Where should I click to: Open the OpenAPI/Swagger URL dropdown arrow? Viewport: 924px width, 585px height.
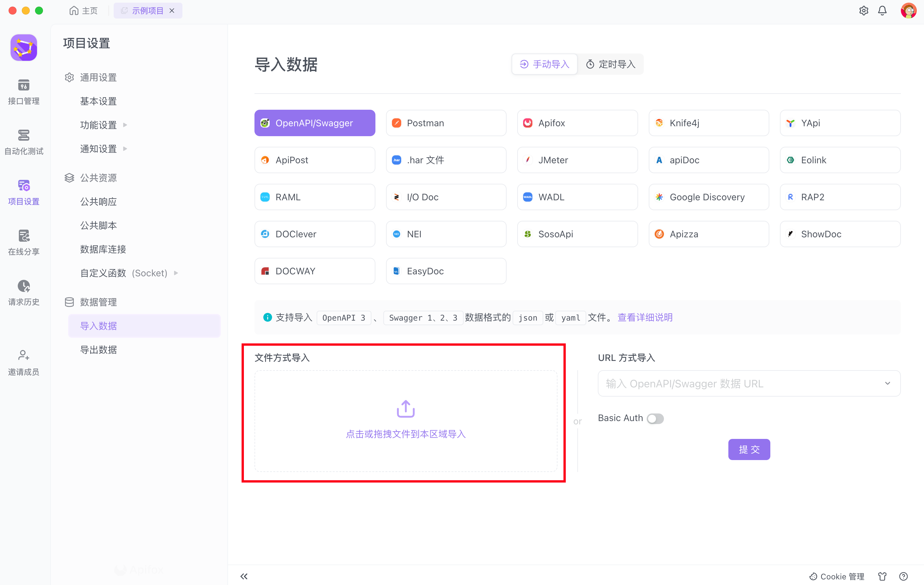[887, 383]
